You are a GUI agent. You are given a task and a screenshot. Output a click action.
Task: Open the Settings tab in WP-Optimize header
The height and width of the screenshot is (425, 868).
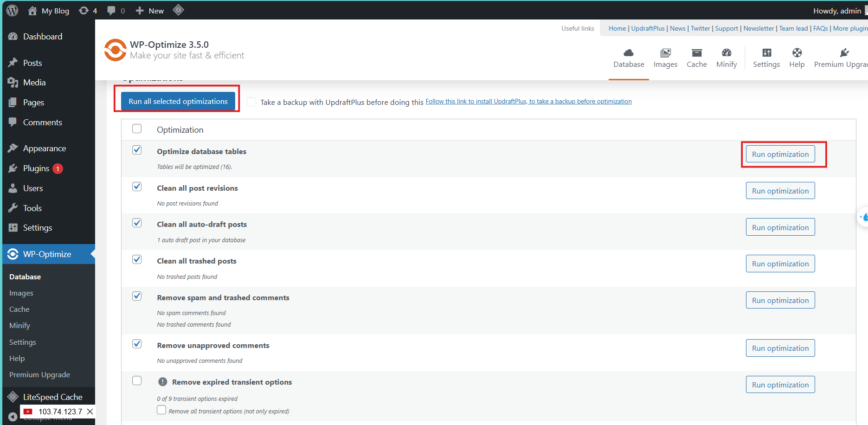[766, 58]
